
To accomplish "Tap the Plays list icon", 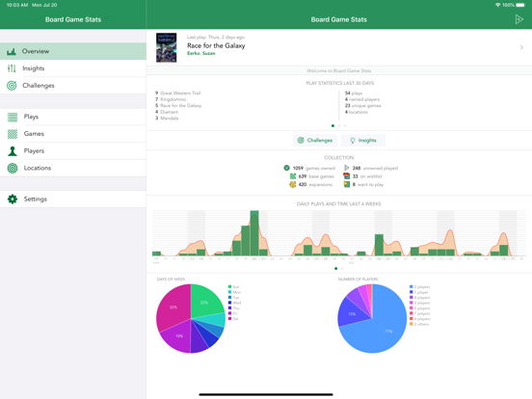I will 13,117.
